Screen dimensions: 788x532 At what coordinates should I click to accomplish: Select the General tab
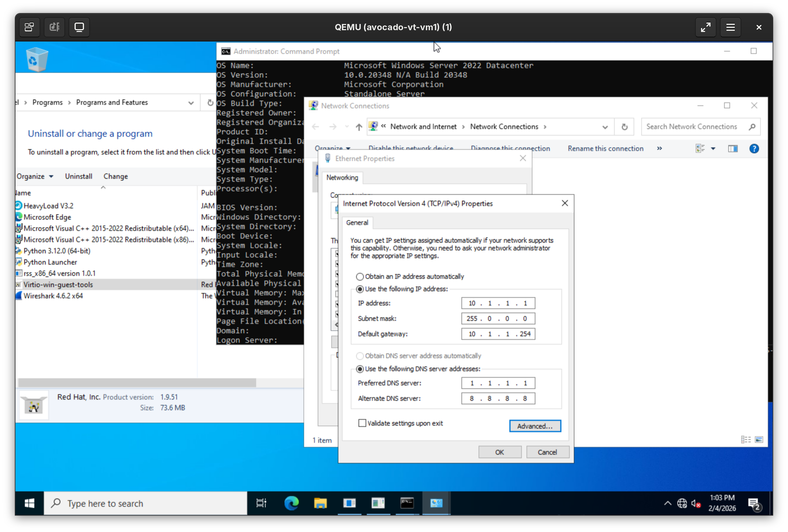tap(357, 223)
